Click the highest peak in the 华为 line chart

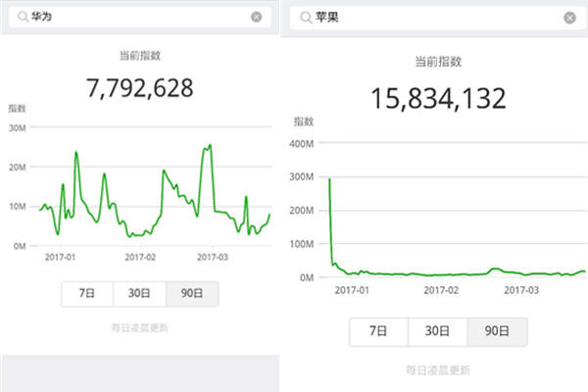pyautogui.click(x=210, y=145)
